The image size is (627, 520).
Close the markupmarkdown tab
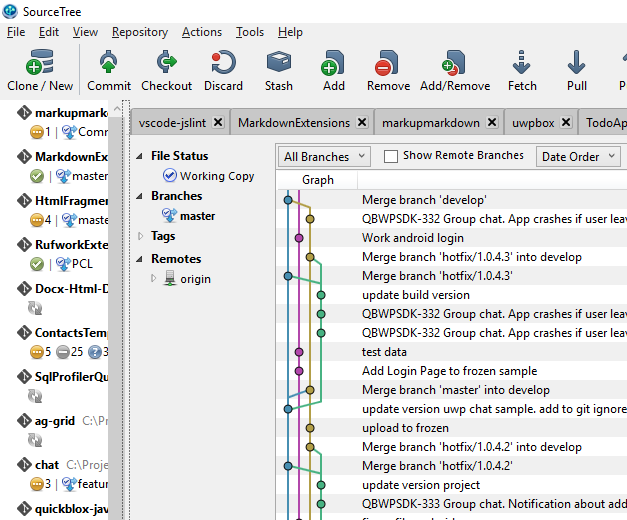click(x=492, y=122)
